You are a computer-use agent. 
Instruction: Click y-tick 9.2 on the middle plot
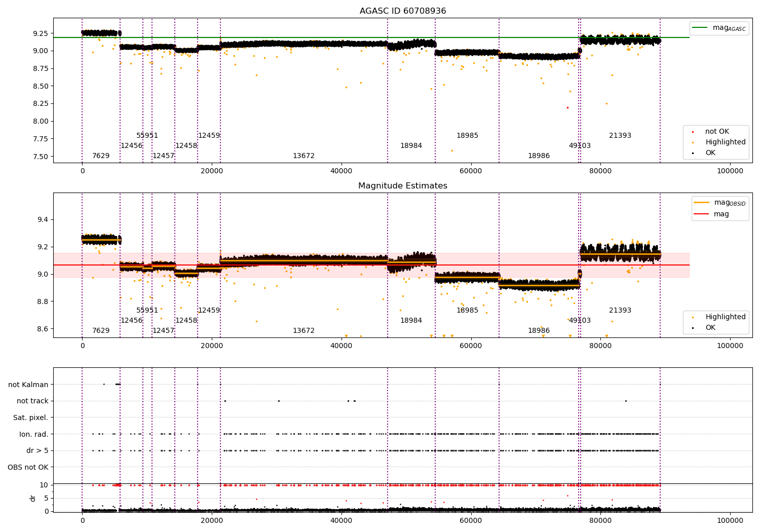click(x=43, y=247)
